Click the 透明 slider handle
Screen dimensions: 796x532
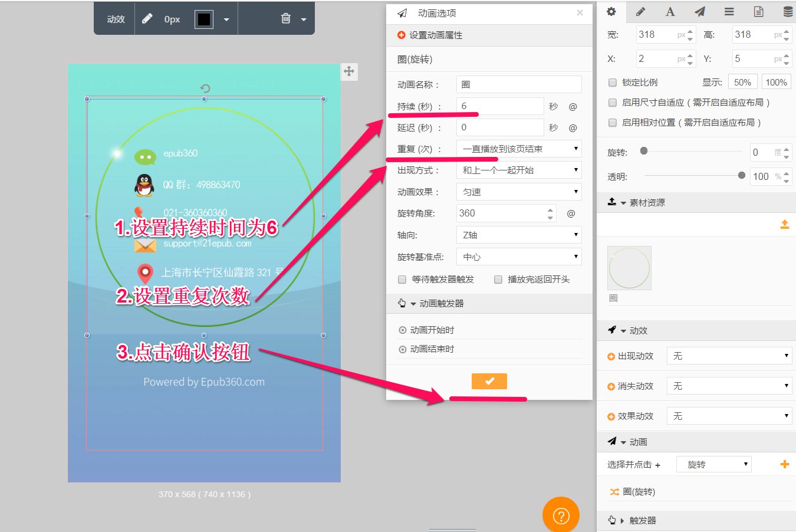[742, 175]
